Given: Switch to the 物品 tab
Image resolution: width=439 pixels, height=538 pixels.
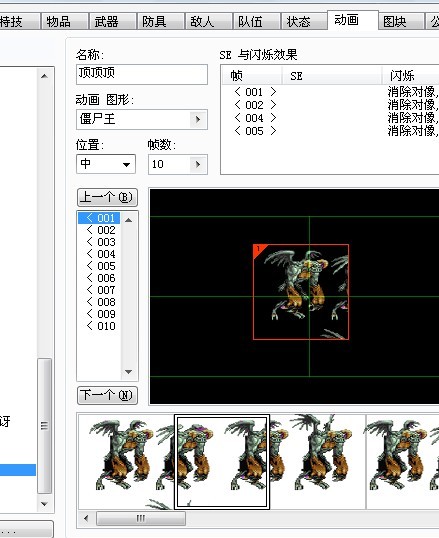Looking at the screenshot, I should pyautogui.click(x=64, y=21).
